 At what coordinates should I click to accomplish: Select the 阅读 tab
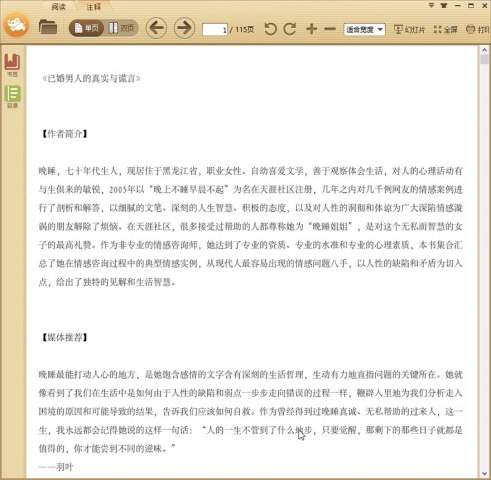click(59, 7)
